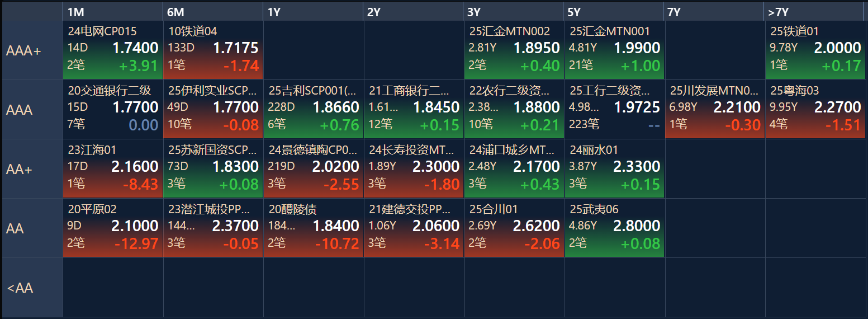Open the 25合川01 bond cell
Screen dimensions: 868x319
[x=514, y=228]
